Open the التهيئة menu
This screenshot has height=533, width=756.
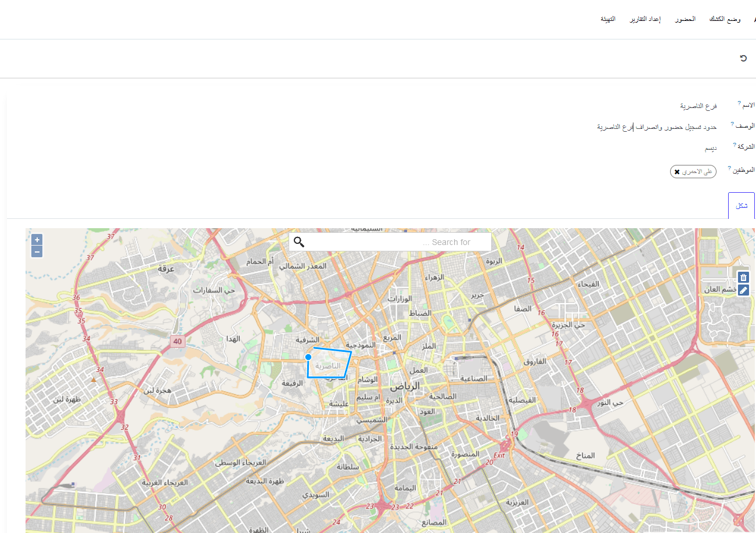[x=608, y=20]
